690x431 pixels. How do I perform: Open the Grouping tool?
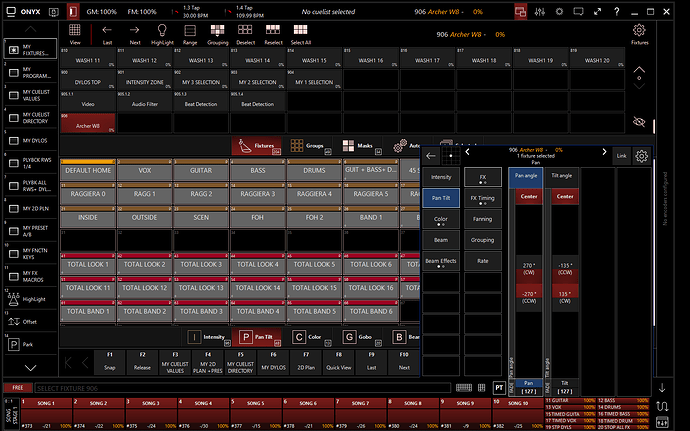pyautogui.click(x=217, y=34)
